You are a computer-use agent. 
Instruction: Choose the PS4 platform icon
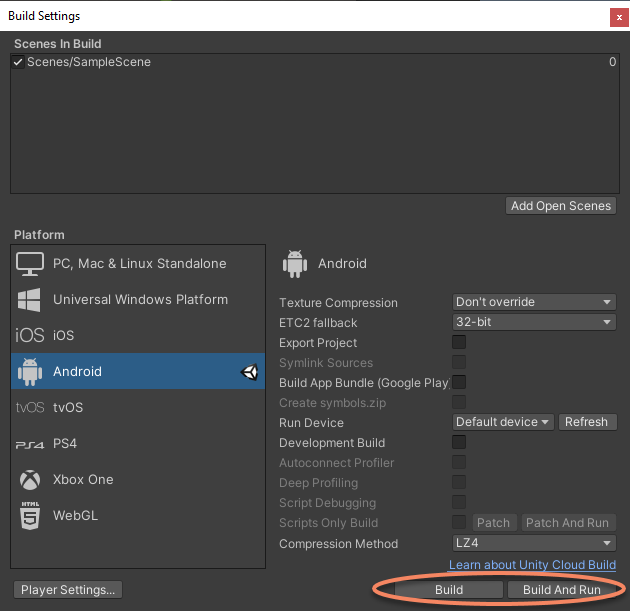pos(30,444)
